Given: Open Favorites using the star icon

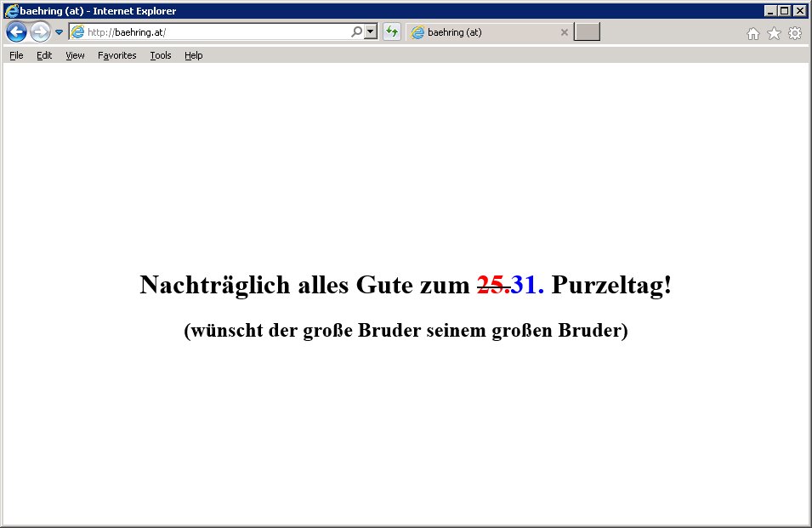Looking at the screenshot, I should 774,33.
